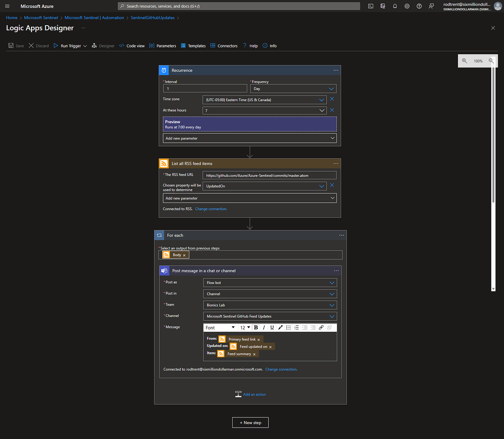Click Discard in the toolbar
The image size is (504, 439).
(x=39, y=46)
